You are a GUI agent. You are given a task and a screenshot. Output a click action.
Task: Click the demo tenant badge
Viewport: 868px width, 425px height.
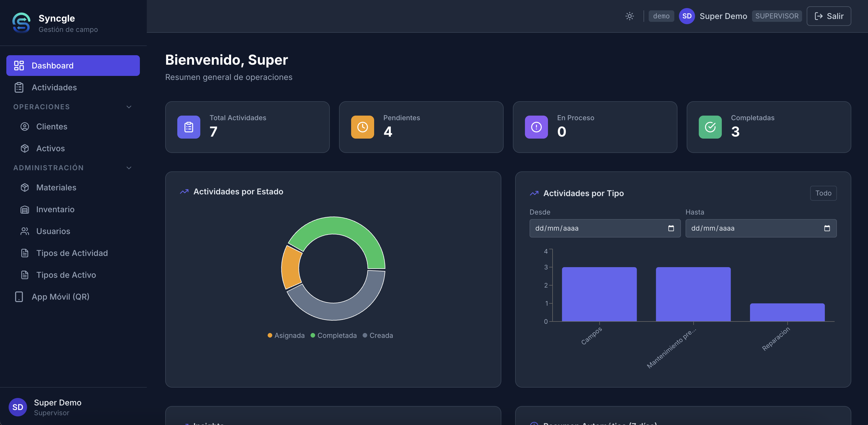(661, 16)
